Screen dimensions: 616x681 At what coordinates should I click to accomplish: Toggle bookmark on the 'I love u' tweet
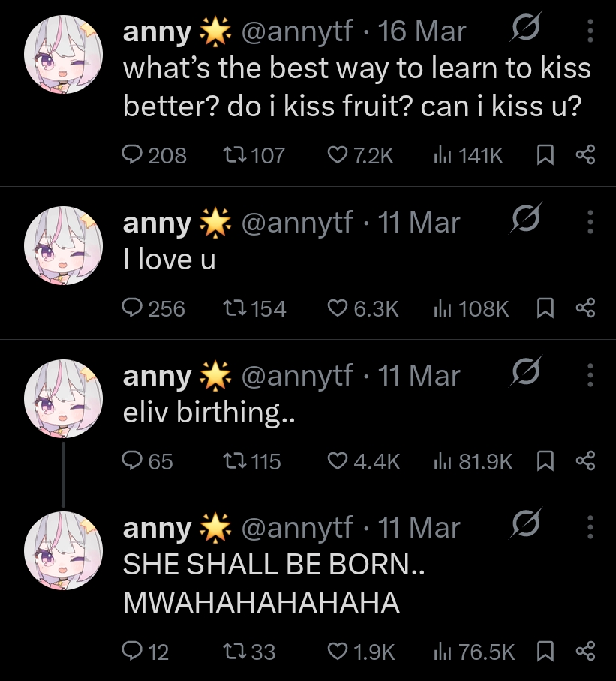pyautogui.click(x=545, y=308)
